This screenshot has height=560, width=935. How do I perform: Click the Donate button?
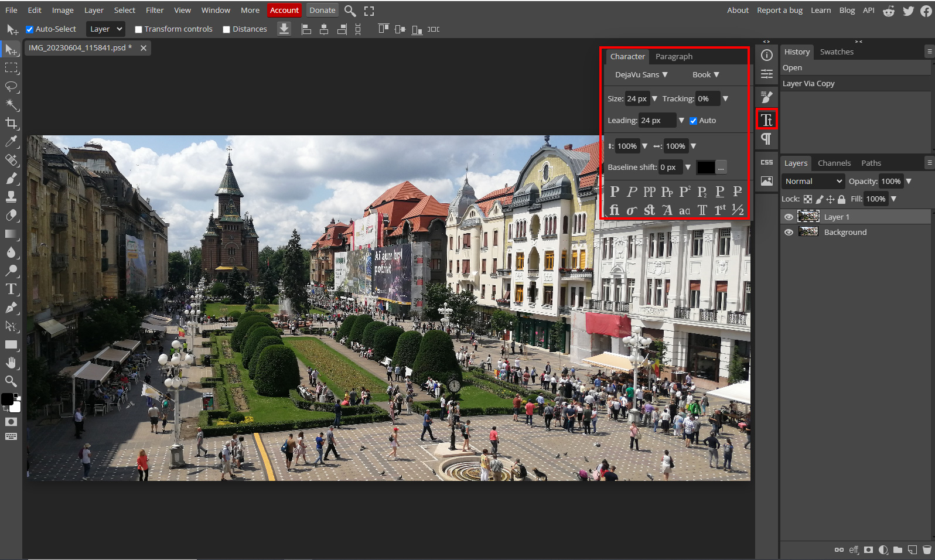[322, 10]
